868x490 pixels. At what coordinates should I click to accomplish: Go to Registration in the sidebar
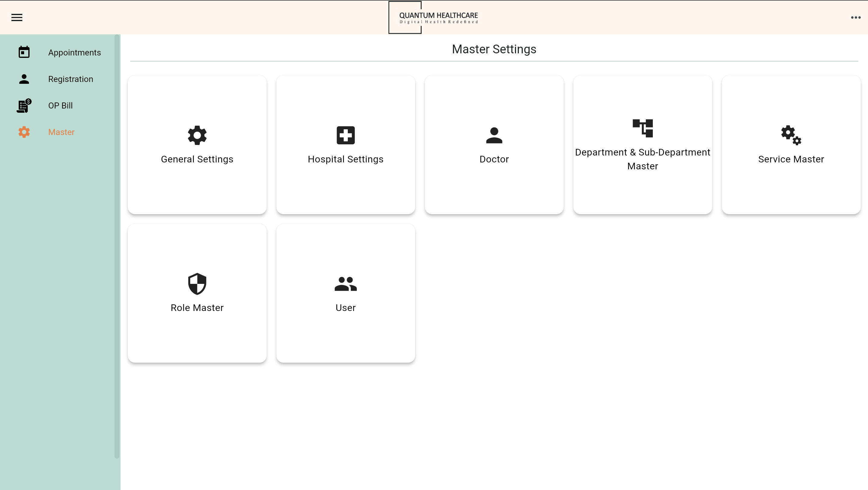71,79
